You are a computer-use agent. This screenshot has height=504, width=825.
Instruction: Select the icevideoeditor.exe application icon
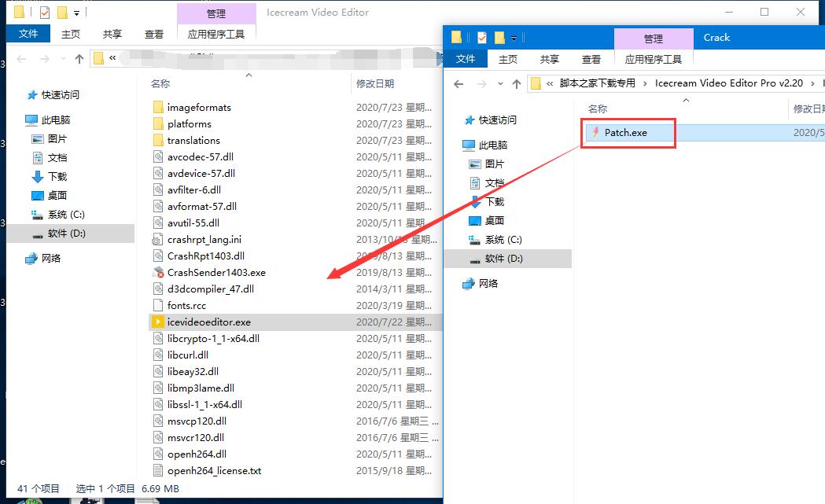click(x=158, y=322)
